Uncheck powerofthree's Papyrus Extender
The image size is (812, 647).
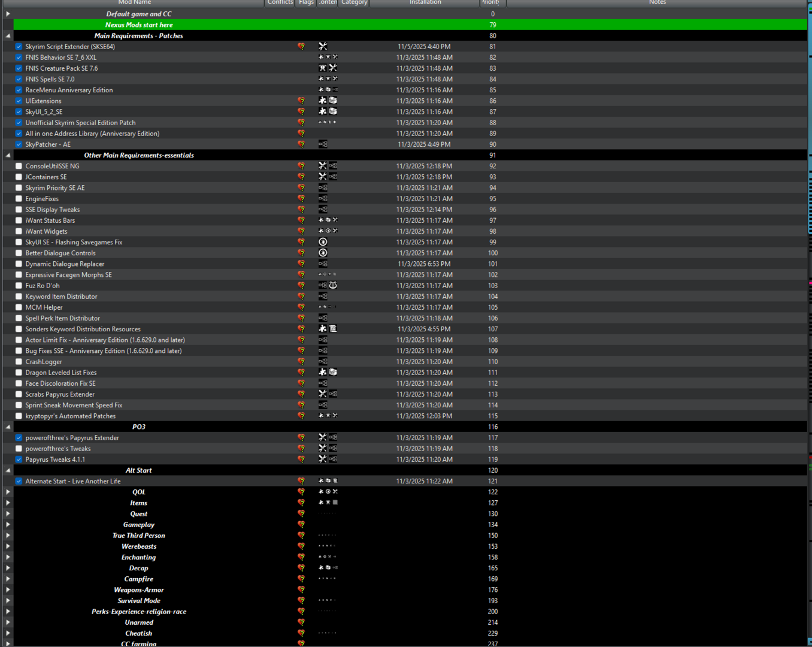[19, 438]
